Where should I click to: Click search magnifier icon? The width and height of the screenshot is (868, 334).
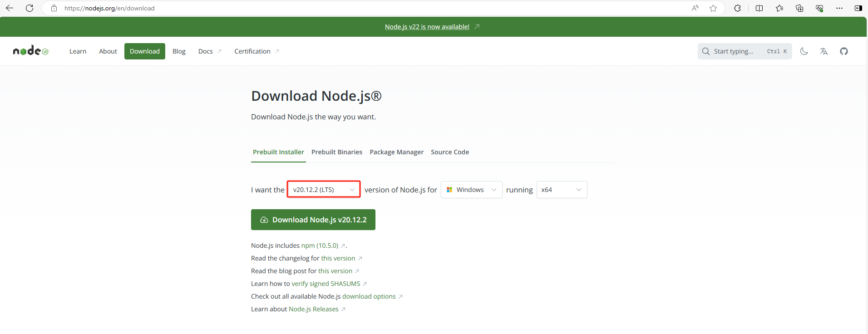point(706,51)
